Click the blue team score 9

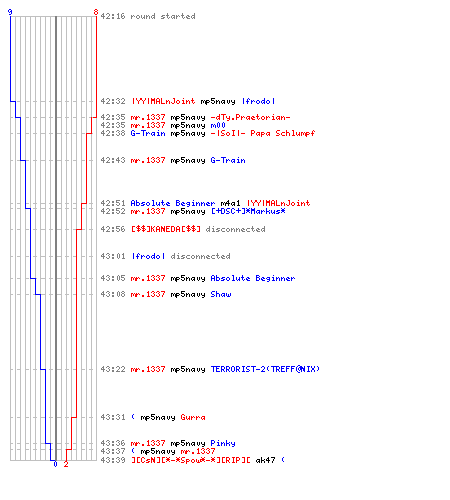[x=10, y=12]
